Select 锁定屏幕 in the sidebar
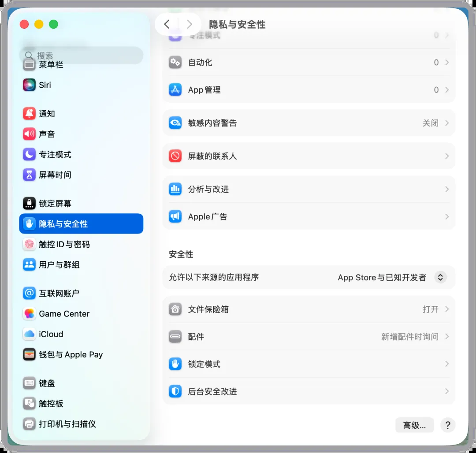Screen dimensions: 476x453 pyautogui.click(x=55, y=204)
